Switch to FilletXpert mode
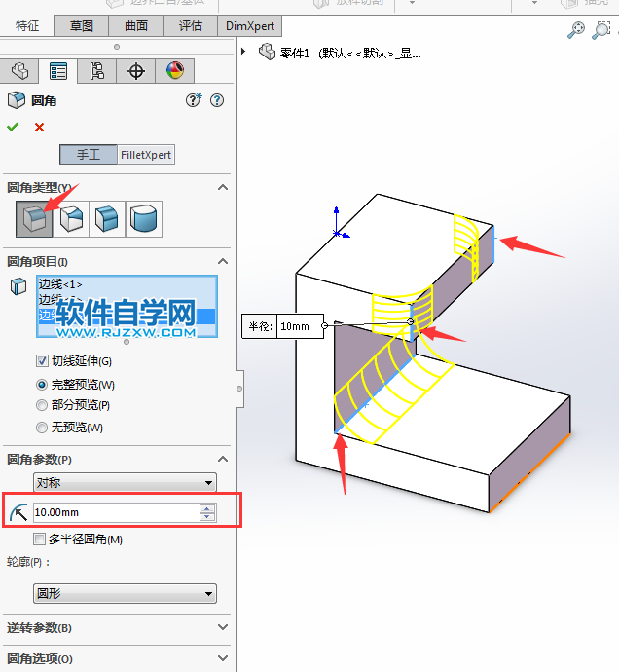Viewport: 619px width, 672px height. [146, 154]
